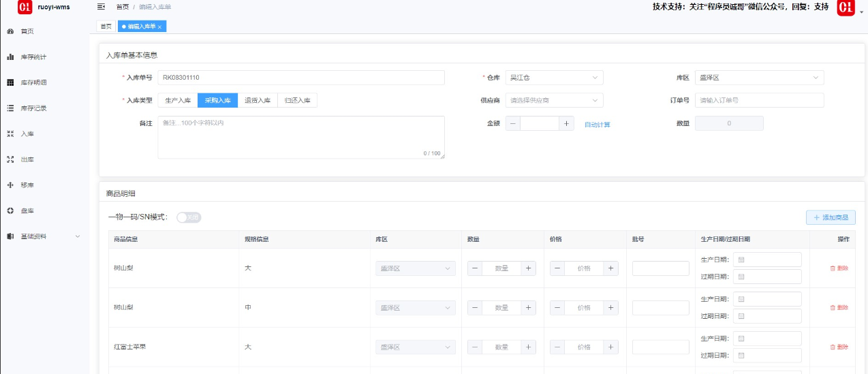Decrease 数量 for 红富士苹果 row
The height and width of the screenshot is (374, 868).
pos(475,347)
